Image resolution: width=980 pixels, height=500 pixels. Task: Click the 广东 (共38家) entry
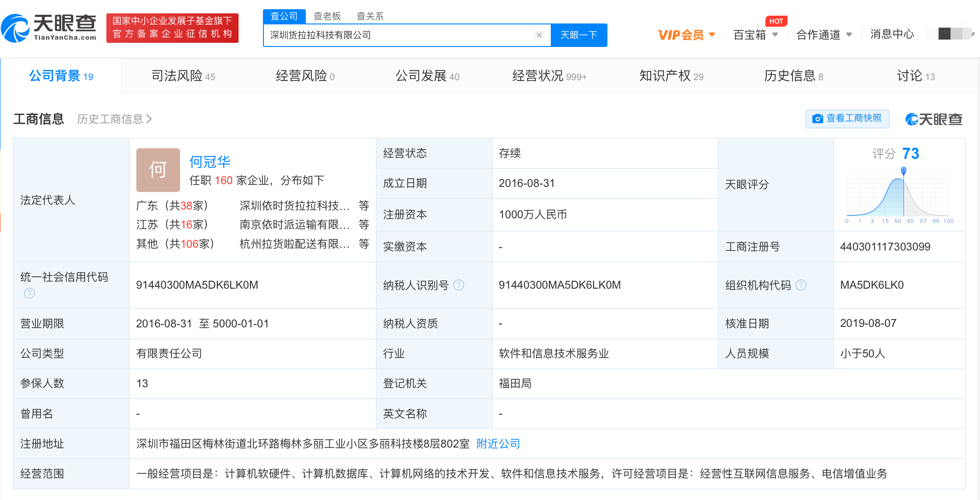(x=173, y=206)
